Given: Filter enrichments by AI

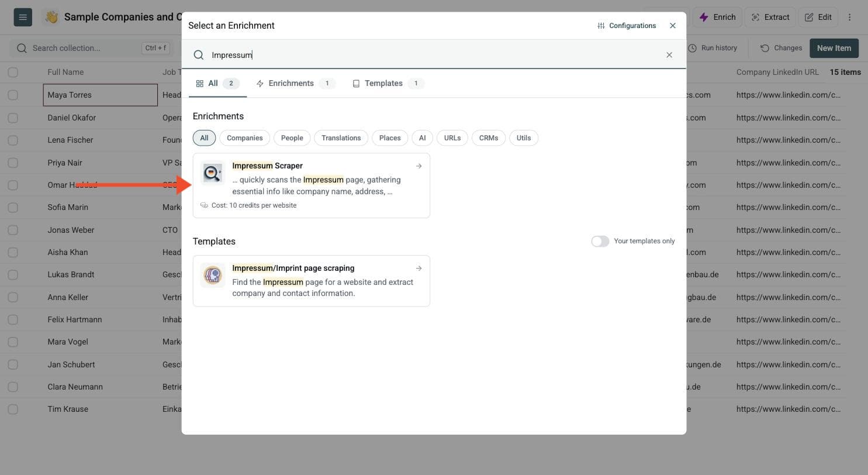Looking at the screenshot, I should tap(422, 138).
